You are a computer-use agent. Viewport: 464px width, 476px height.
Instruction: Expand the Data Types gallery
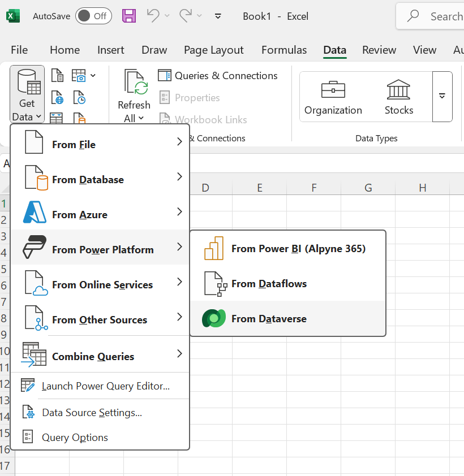[442, 97]
